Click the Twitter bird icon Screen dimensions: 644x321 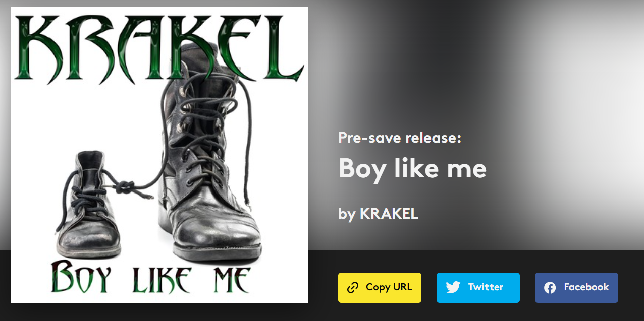click(x=453, y=287)
